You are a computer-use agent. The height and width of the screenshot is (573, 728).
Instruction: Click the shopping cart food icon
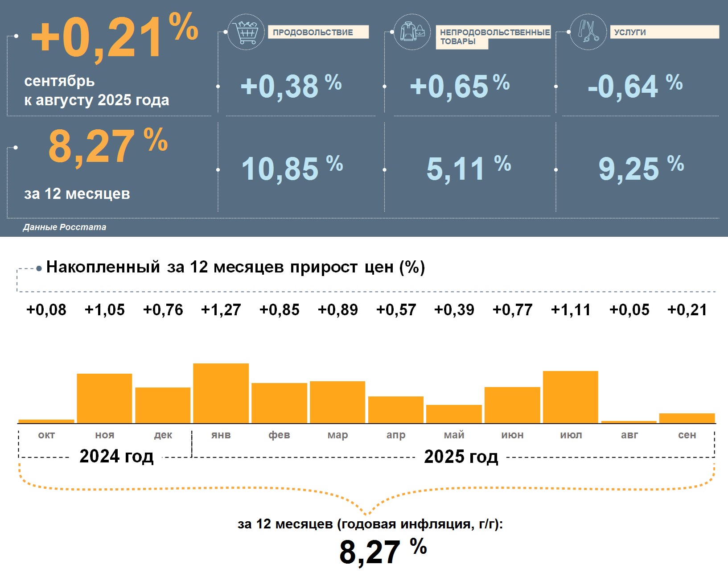click(x=246, y=32)
